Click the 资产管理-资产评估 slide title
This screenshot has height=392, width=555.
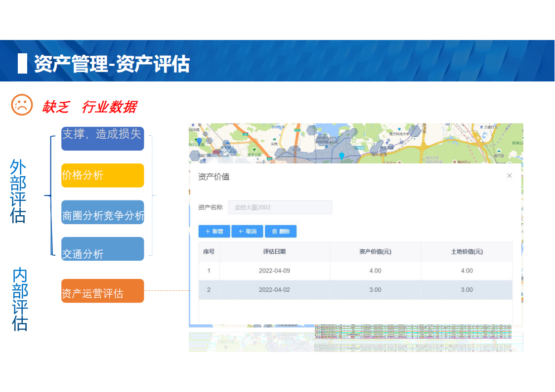coord(112,64)
